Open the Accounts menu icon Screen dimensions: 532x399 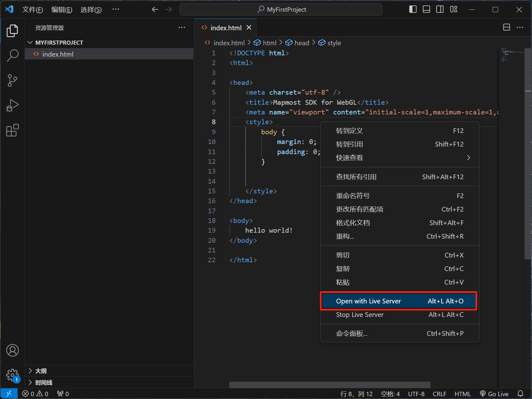[x=13, y=350]
